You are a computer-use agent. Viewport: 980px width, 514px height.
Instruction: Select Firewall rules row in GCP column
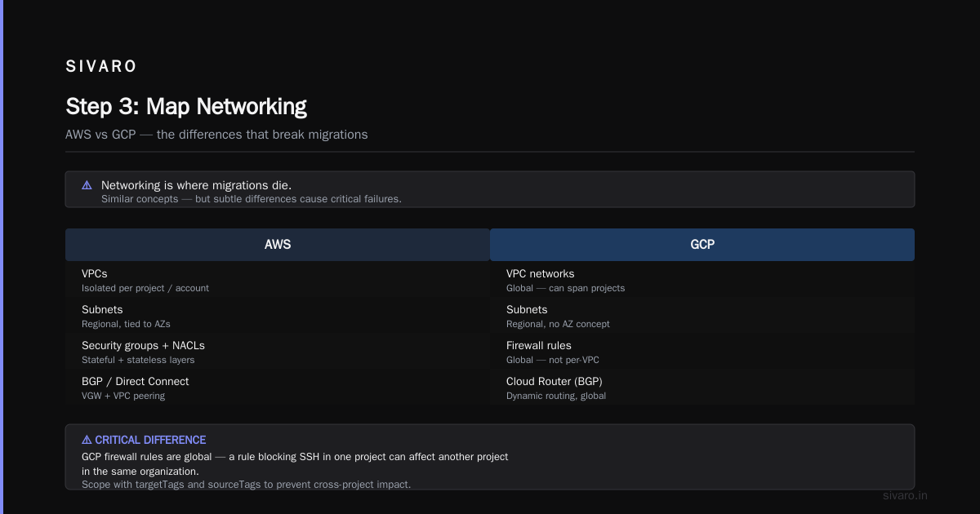[702, 351]
